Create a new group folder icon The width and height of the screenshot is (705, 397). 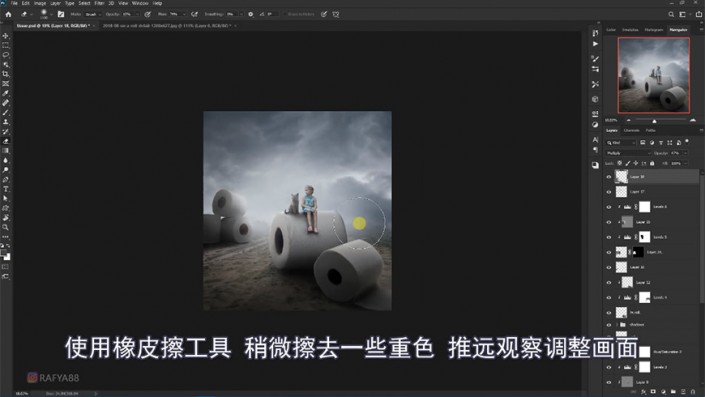point(673,392)
